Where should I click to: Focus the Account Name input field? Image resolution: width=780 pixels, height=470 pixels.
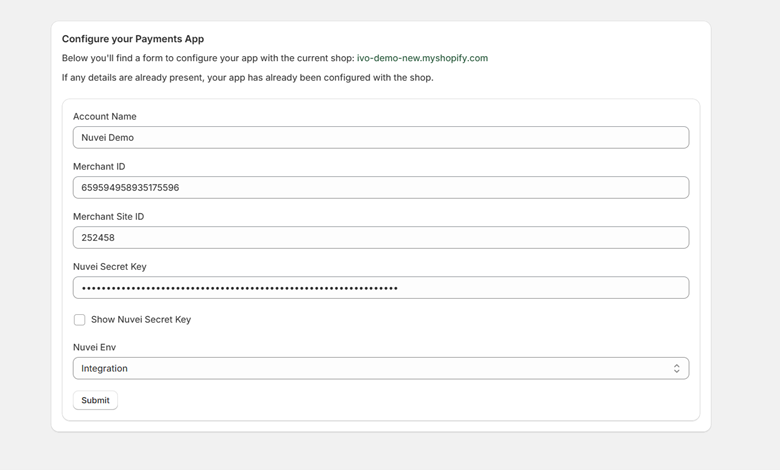point(381,138)
